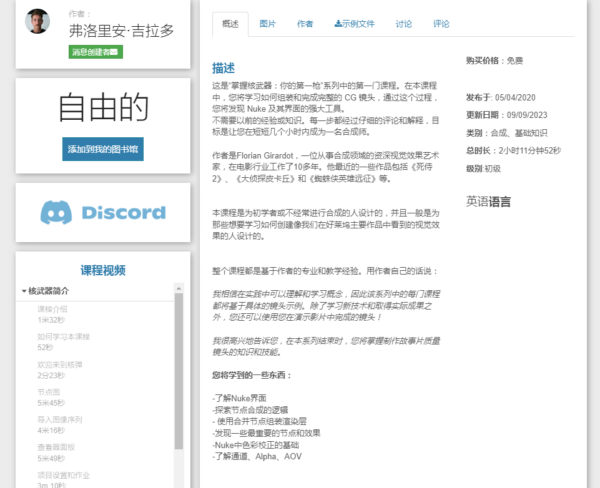The height and width of the screenshot is (488, 600).
Task: Click the 购买价格:免费 text
Action: (x=494, y=60)
